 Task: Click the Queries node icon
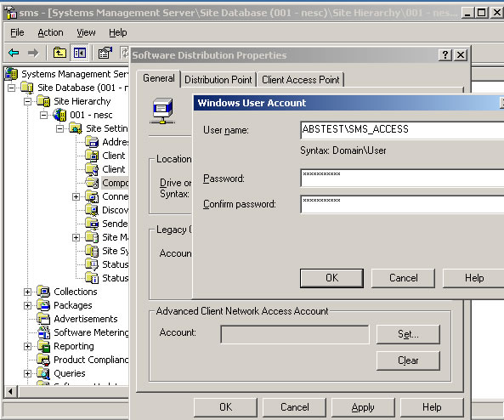(43, 373)
